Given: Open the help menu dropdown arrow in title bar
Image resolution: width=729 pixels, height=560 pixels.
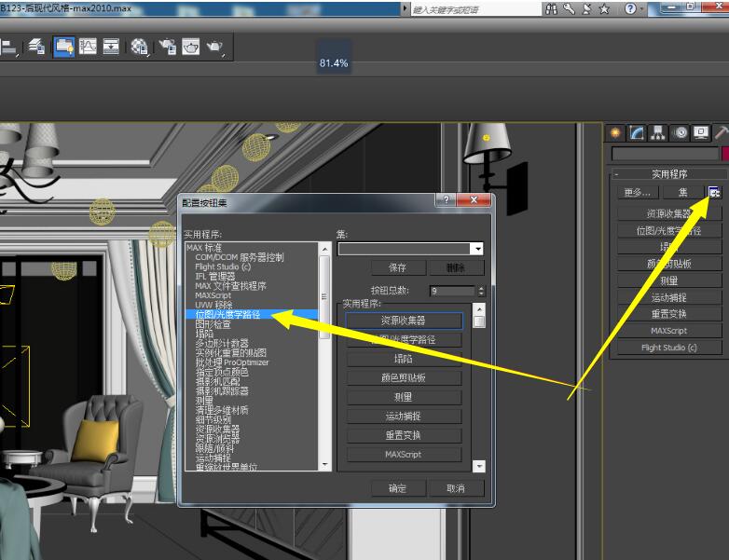Looking at the screenshot, I should tap(642, 8).
